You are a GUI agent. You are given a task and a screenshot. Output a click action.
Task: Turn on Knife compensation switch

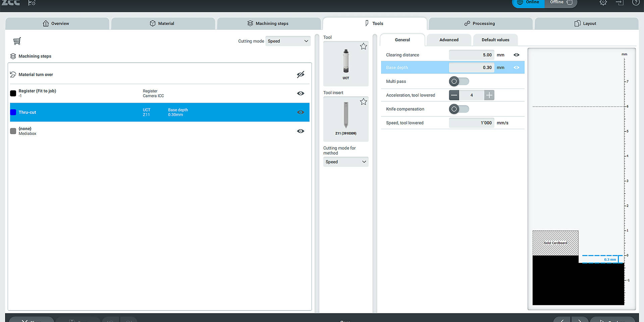[459, 109]
